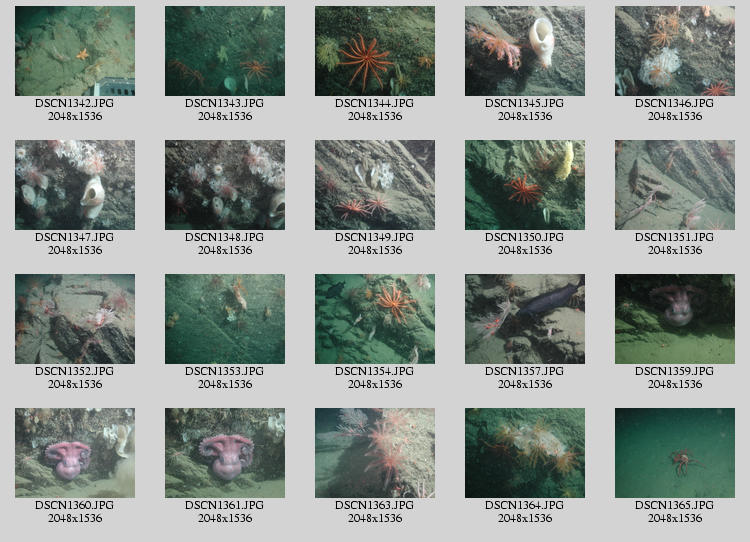Click the 2048x1536 size under DSCN1349.JPG
The image size is (750, 542).
click(x=375, y=250)
